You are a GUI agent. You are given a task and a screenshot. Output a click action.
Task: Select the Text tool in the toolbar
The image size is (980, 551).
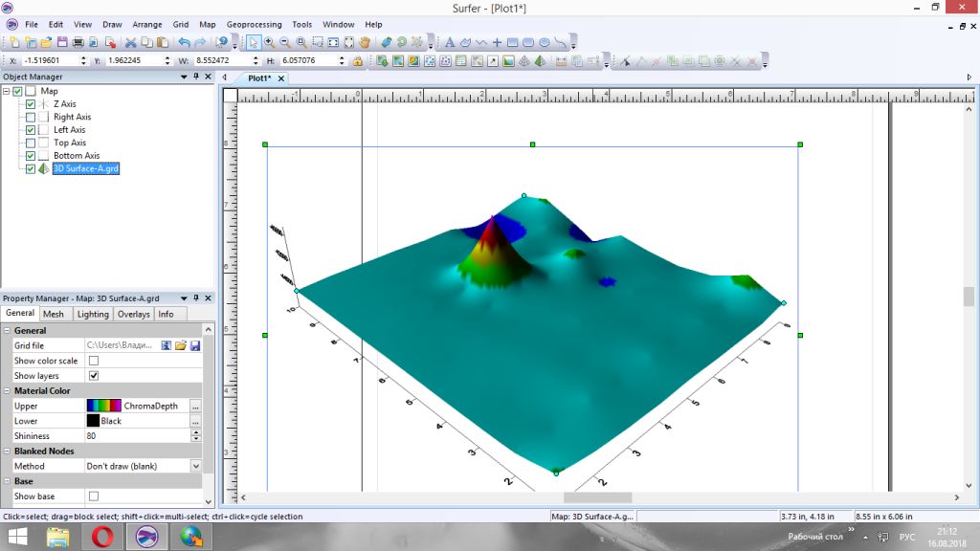coord(450,42)
